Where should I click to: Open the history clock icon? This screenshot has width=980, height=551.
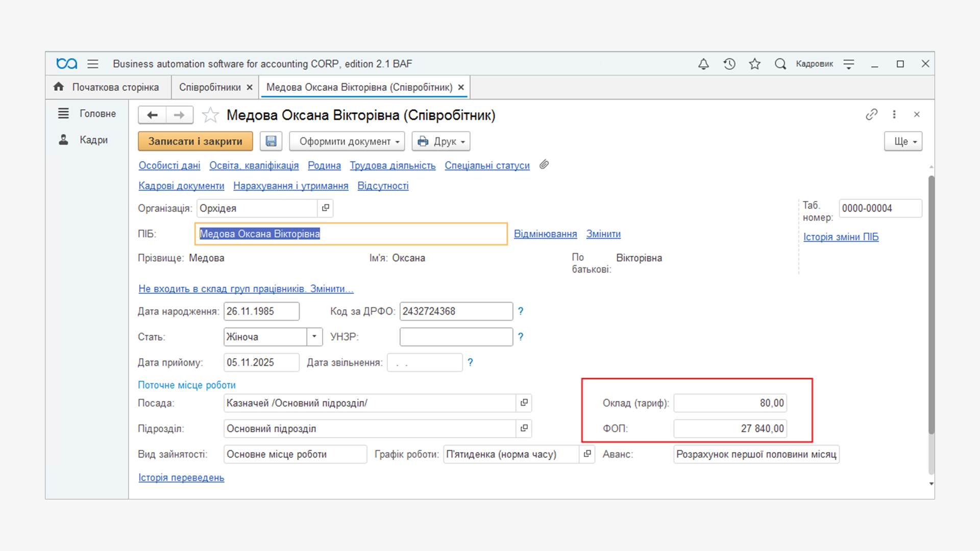pos(729,64)
